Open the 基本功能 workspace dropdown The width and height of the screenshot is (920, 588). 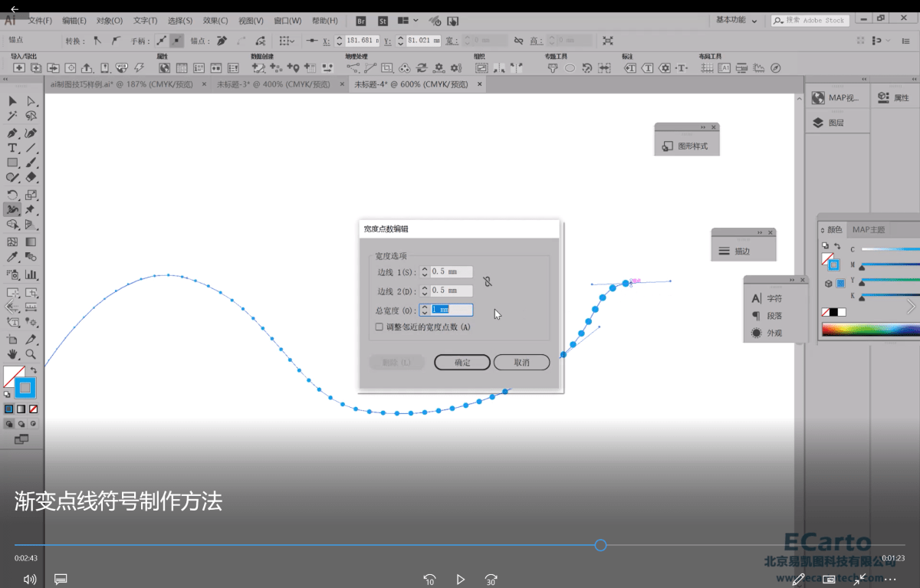click(x=736, y=21)
